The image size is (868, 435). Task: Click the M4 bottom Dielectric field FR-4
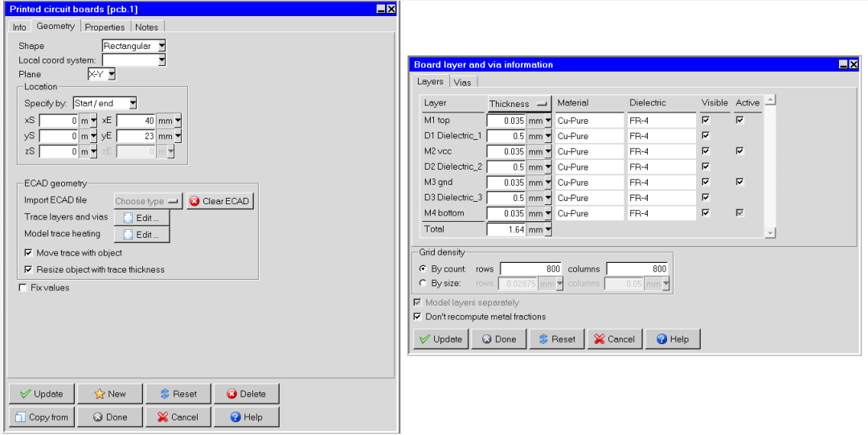click(x=661, y=213)
